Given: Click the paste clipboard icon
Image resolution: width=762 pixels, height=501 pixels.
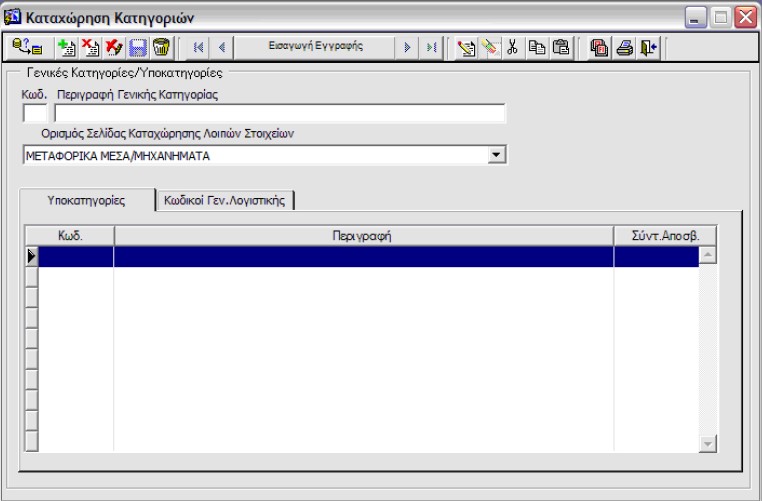Looking at the screenshot, I should click(560, 47).
